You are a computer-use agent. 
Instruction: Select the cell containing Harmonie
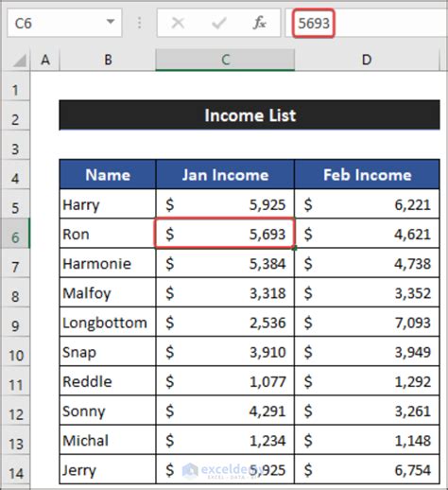tap(108, 263)
